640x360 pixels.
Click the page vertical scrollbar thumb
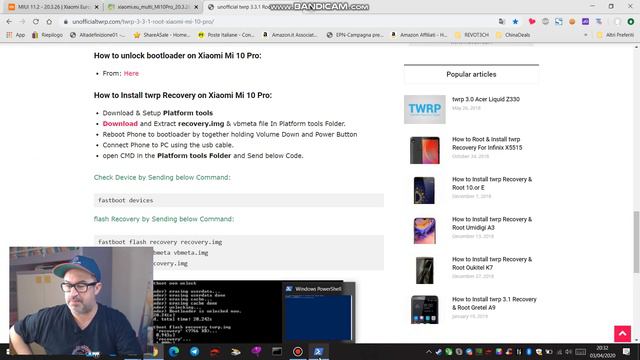coord(636,242)
